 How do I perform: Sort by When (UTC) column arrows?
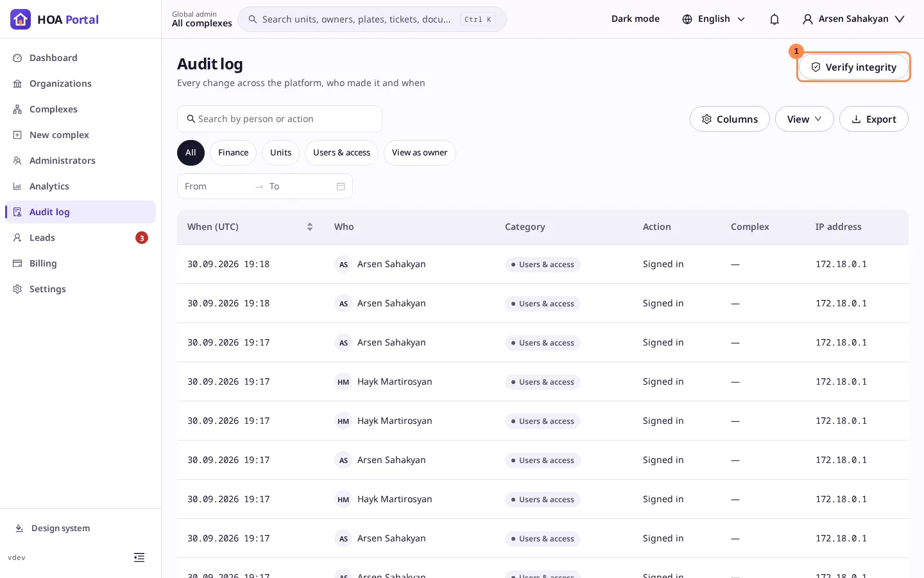pyautogui.click(x=310, y=227)
